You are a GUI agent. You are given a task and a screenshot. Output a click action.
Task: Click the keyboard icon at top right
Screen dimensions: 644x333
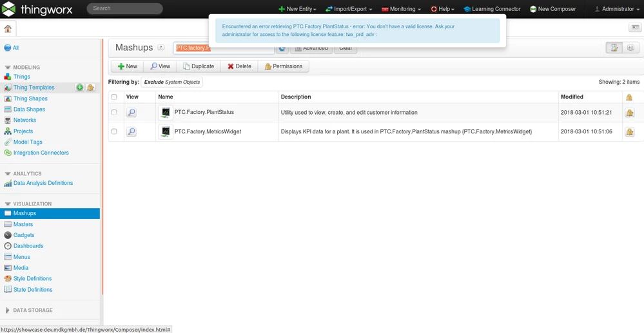coord(635,28)
